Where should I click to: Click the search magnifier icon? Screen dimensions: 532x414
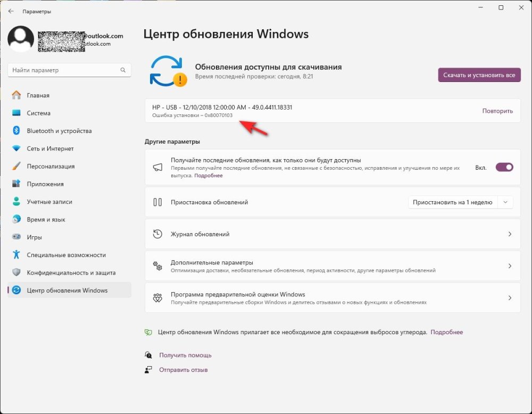(x=123, y=70)
